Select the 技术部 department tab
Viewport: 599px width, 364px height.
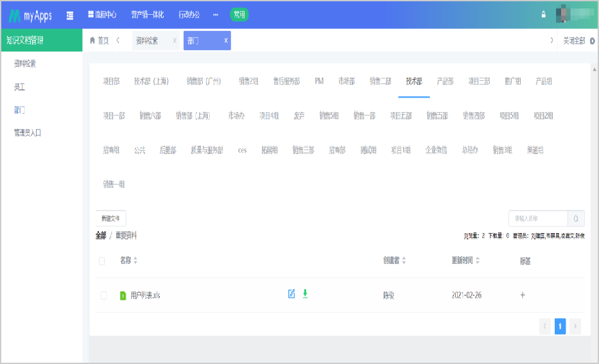coord(414,82)
